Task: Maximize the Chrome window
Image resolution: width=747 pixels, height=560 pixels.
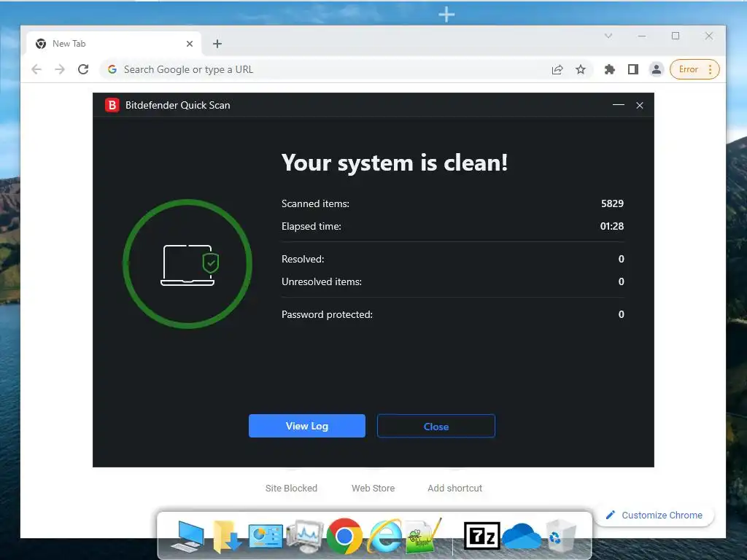Action: (x=676, y=36)
